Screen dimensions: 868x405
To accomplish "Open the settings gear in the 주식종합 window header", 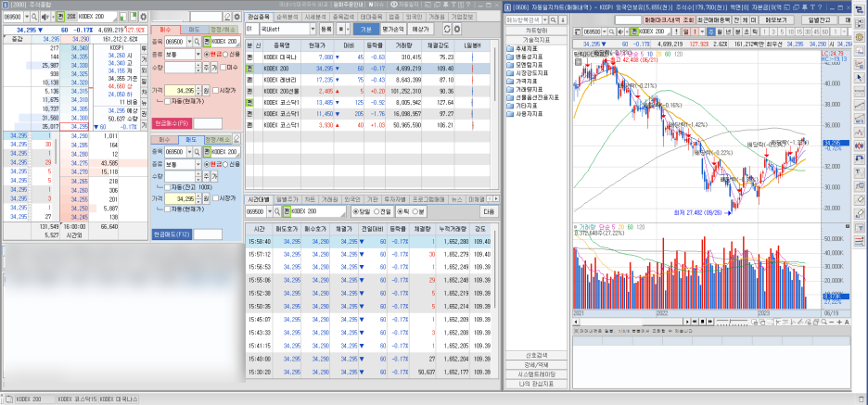I will [x=144, y=18].
